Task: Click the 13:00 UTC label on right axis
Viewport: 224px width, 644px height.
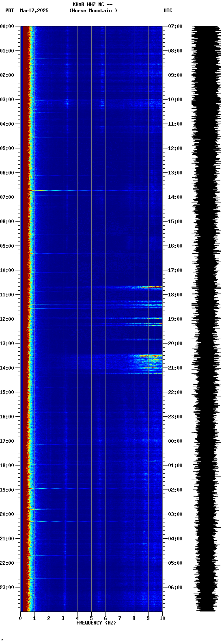Action: coord(175,173)
